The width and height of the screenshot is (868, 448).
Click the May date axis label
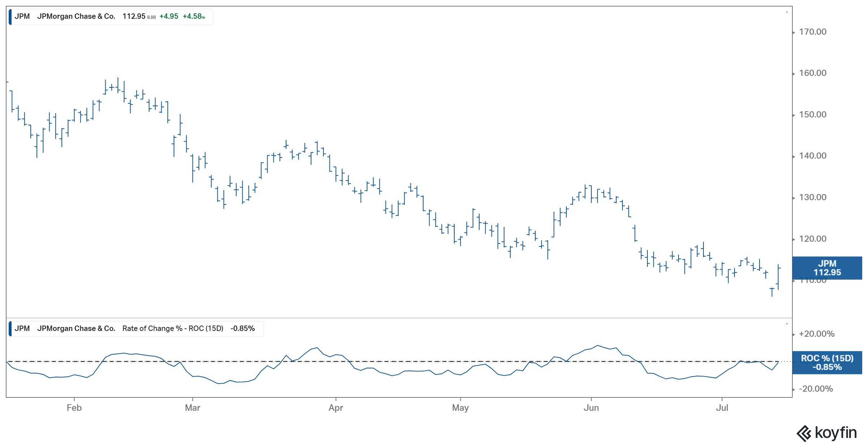(x=460, y=408)
